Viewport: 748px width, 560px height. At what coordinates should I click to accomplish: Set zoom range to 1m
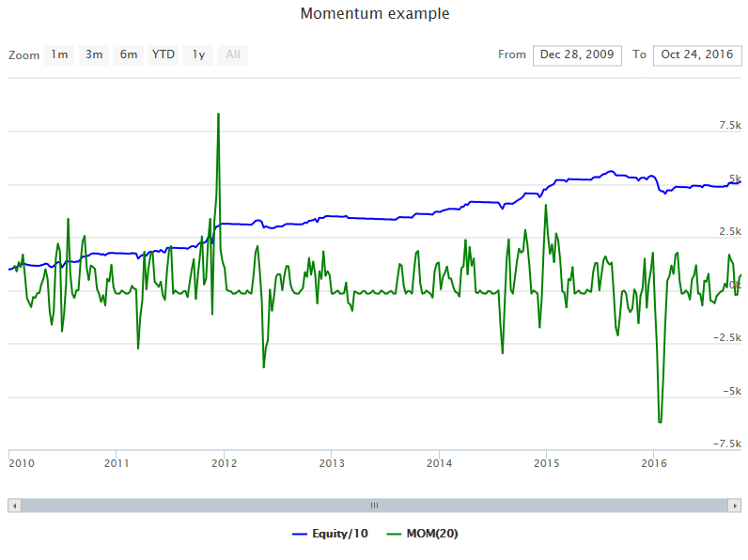tap(59, 55)
